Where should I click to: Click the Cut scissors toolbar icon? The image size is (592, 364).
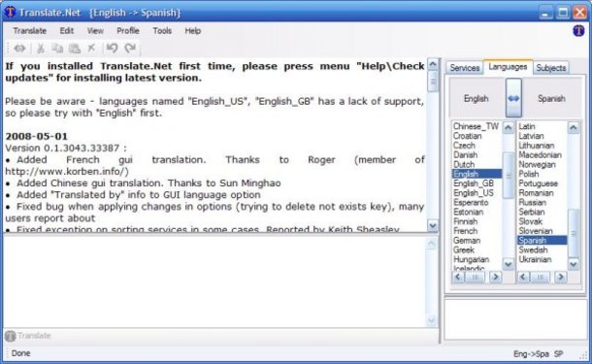(x=41, y=49)
